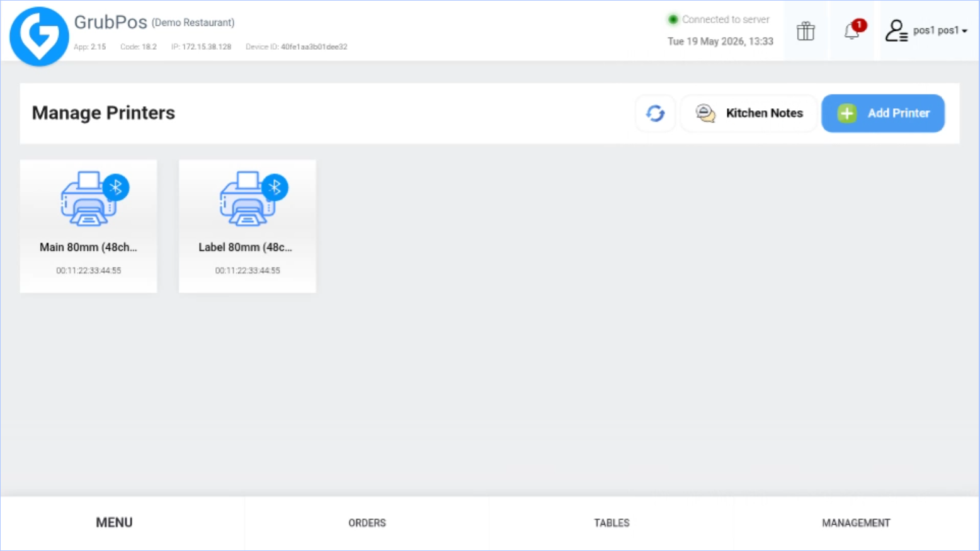This screenshot has height=551, width=980.
Task: Click Bluetooth badge on Main 80mm printer
Action: [x=116, y=187]
